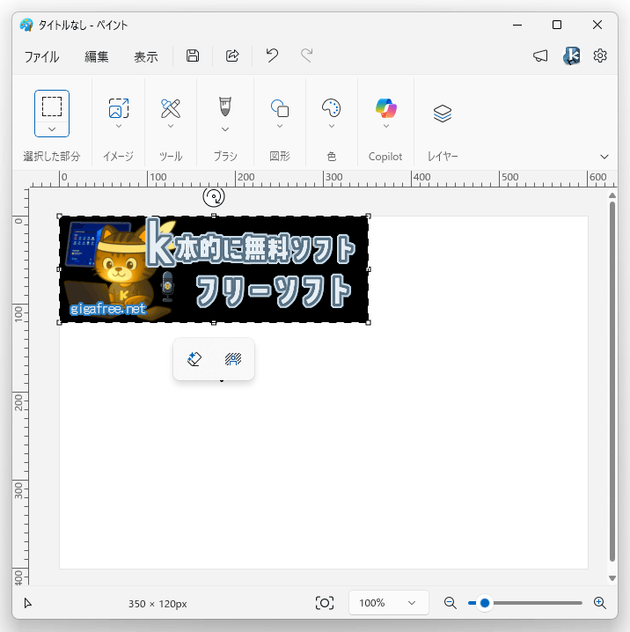Minimize the Paint window
Screen dimensions: 630x632
(x=517, y=25)
